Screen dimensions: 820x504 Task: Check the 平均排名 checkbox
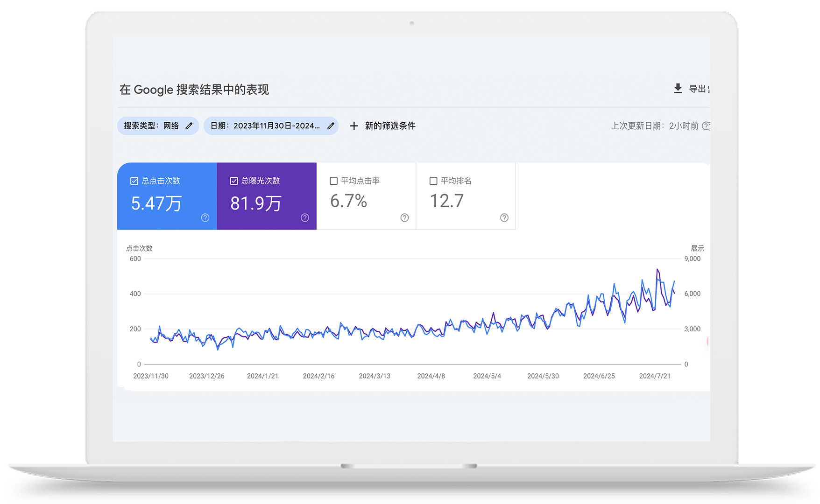pos(433,181)
